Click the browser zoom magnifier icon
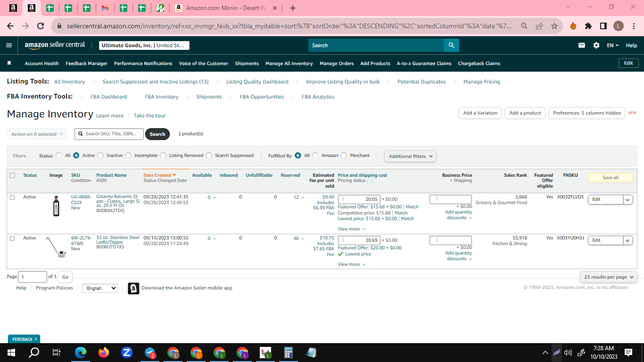 524,26
